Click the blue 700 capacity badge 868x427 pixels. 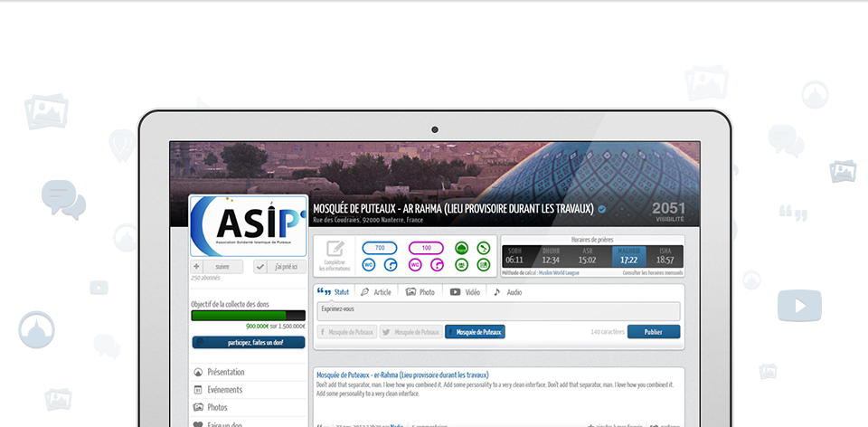tap(380, 248)
